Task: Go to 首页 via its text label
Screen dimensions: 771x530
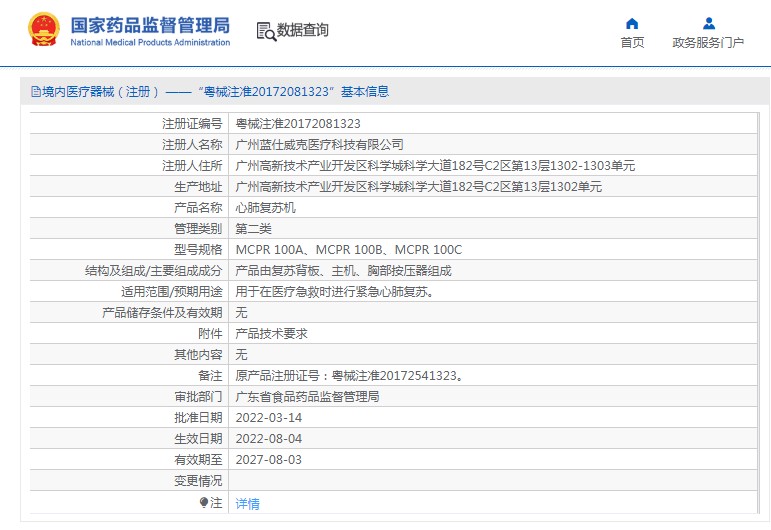Action: point(632,43)
